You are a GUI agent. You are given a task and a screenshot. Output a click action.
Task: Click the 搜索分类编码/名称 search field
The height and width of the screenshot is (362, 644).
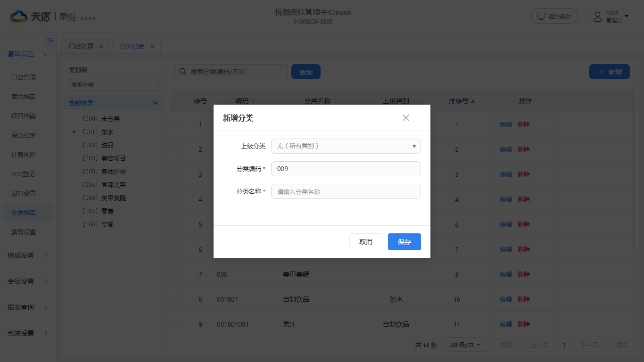(x=231, y=72)
